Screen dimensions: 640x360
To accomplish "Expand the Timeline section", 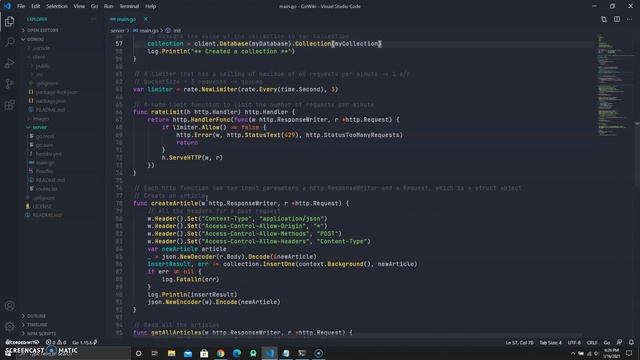I will pos(37,324).
